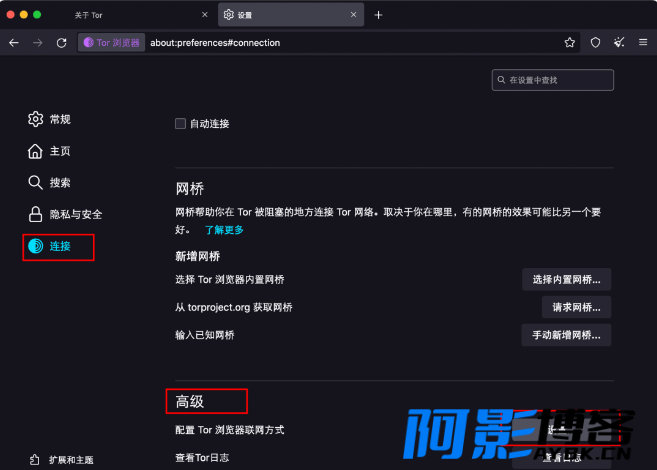
Task: Click the 隐私与安全 lock icon
Action: click(x=35, y=214)
